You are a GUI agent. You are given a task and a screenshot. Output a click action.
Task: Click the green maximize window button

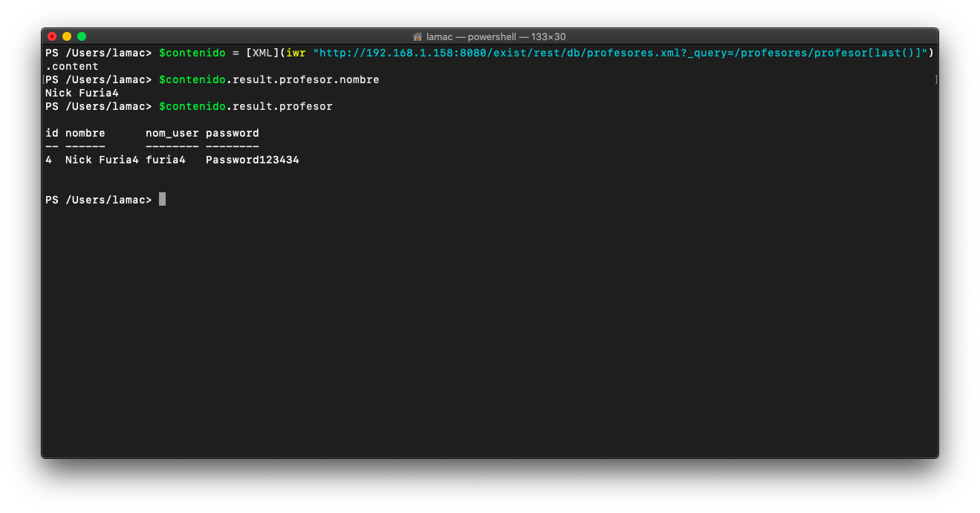pos(82,36)
